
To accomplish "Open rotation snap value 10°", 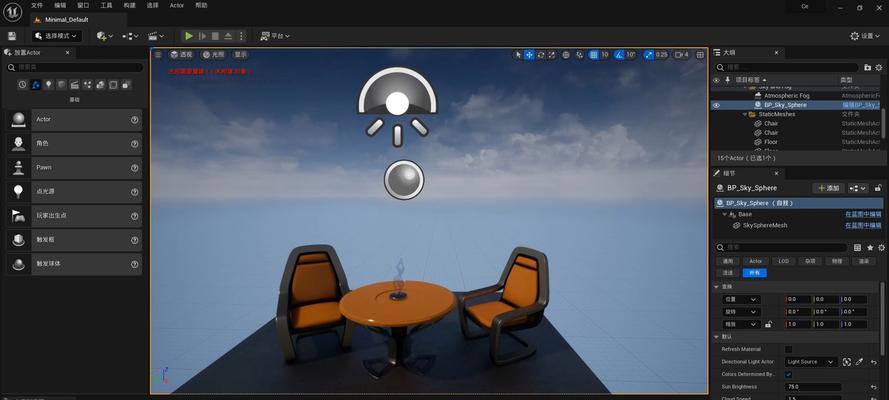I will (632, 55).
